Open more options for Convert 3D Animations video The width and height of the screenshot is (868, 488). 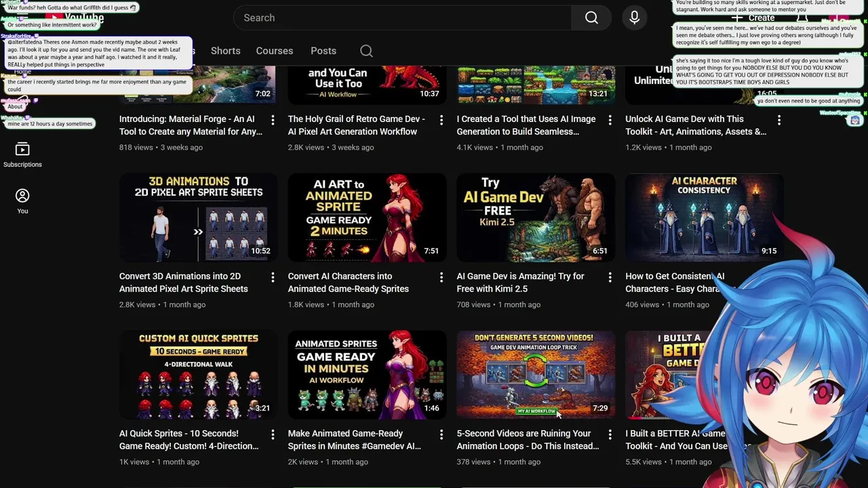[x=273, y=277]
